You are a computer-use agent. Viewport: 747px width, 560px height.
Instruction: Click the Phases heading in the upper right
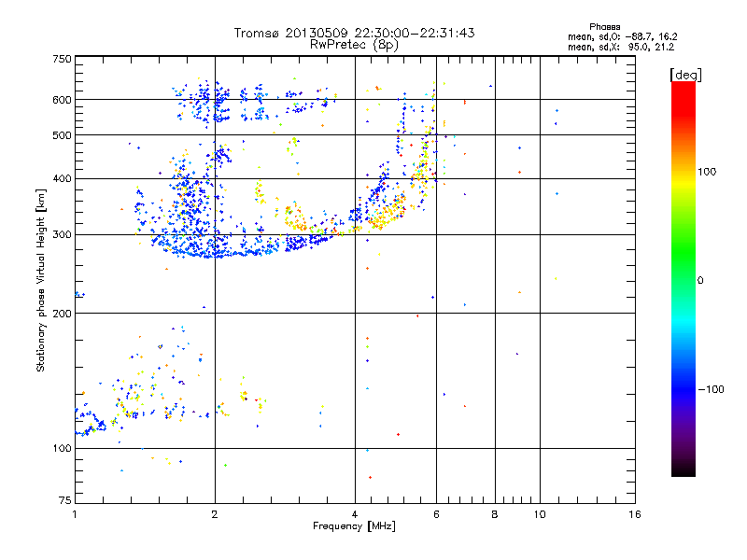point(604,27)
